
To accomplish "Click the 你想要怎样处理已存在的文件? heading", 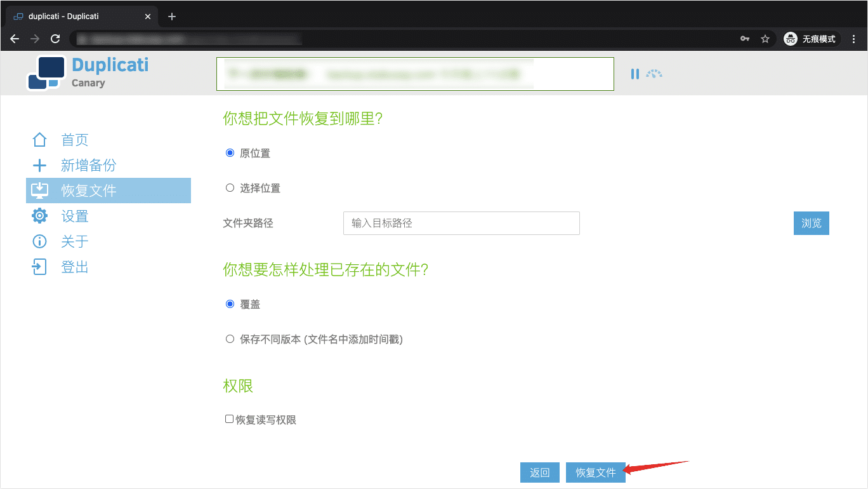I will click(x=325, y=269).
